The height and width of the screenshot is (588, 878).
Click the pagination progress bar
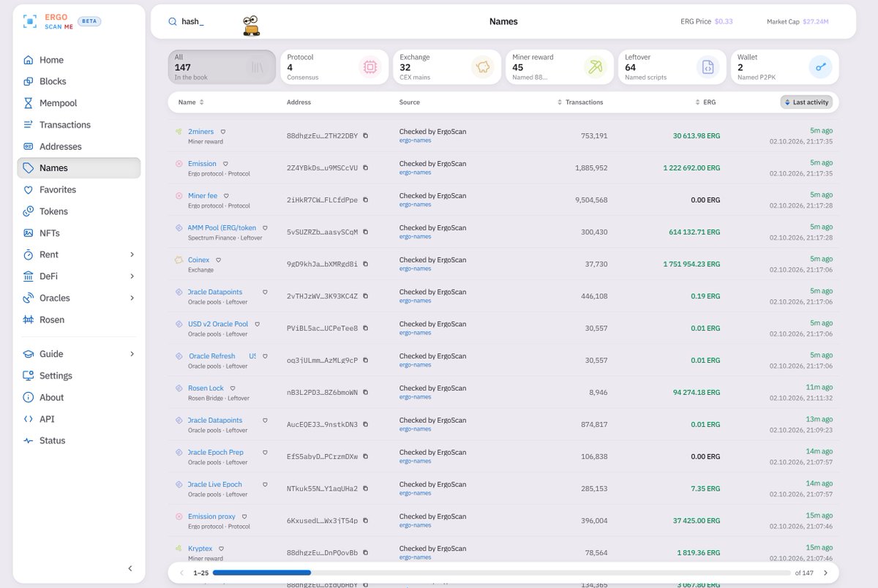point(501,573)
